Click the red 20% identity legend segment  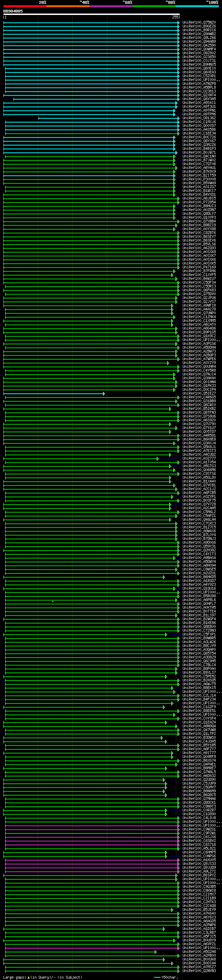coord(25,6)
